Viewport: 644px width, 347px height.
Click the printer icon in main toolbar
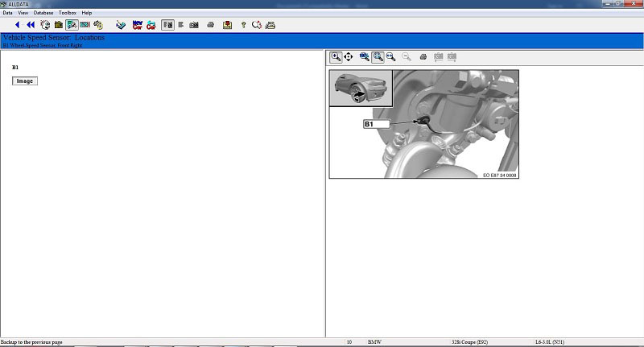click(x=210, y=25)
